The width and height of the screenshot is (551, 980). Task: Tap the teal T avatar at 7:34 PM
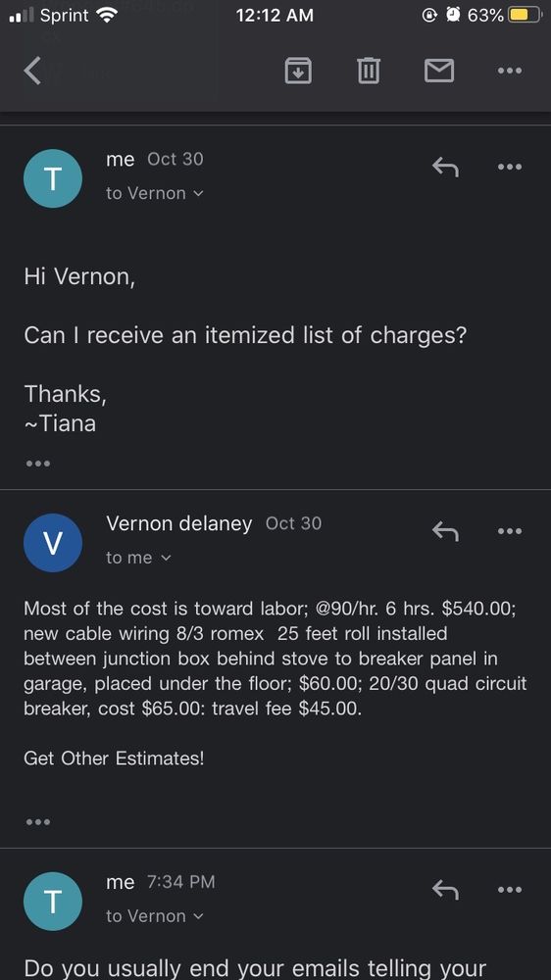coord(53,902)
